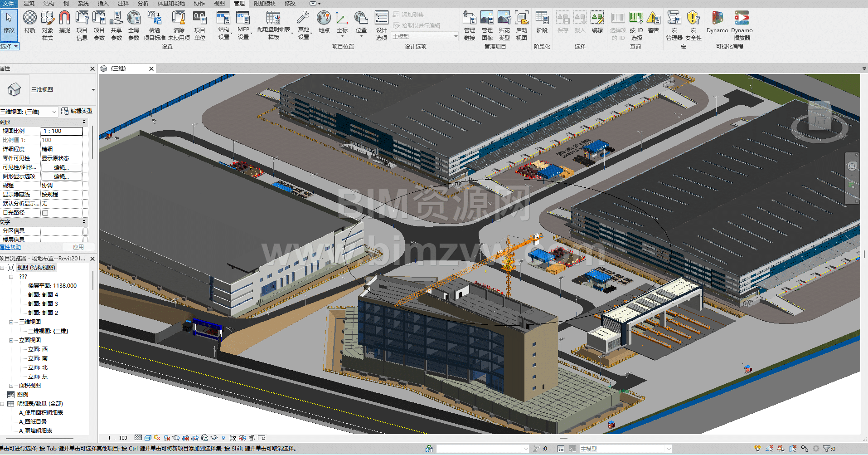Open the 三维视图 type selector dropdown
Viewport: 868px width, 455px height.
[x=93, y=90]
